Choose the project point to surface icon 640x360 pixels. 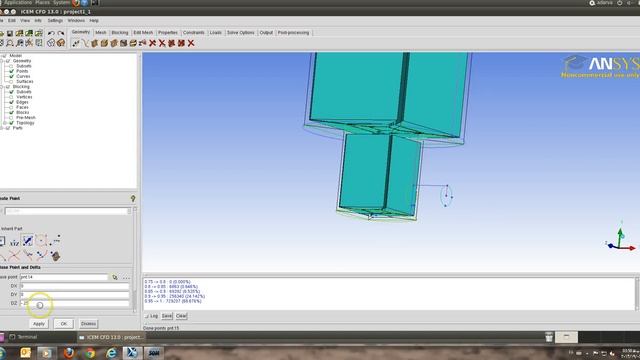point(55,256)
